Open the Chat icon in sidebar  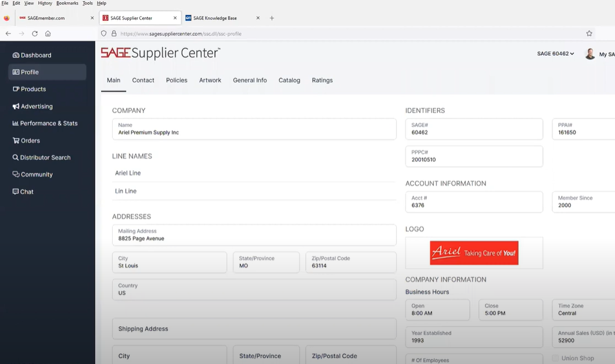click(x=15, y=192)
